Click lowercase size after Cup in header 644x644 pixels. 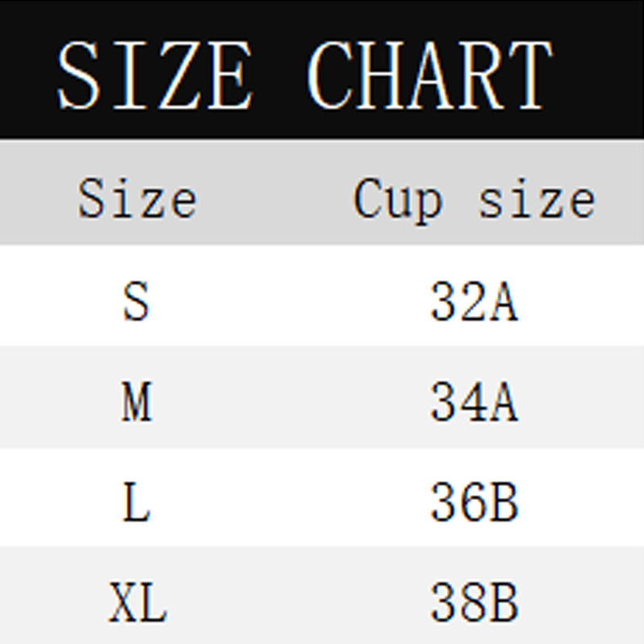coord(537,199)
